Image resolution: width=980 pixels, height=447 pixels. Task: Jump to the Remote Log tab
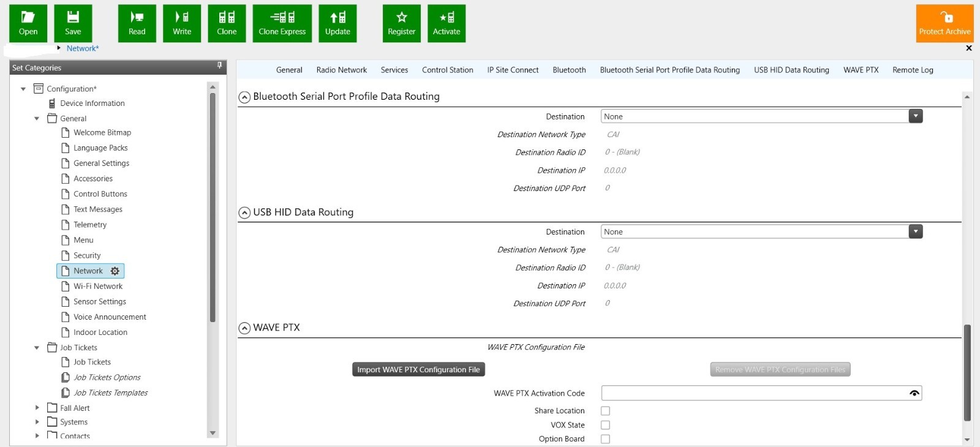(x=913, y=70)
